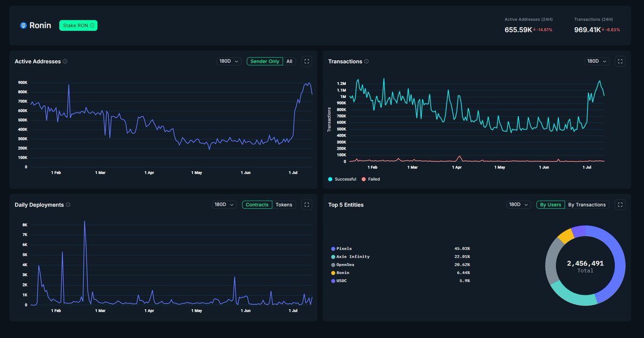The image size is (644, 338).
Task: Select Contracts in Daily Deployments
Action: click(x=257, y=204)
